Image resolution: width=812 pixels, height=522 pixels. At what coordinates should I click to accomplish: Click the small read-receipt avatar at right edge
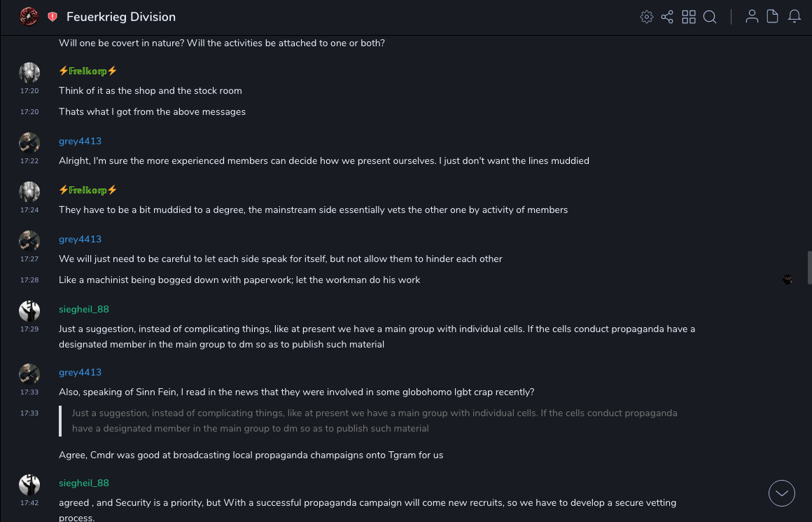pyautogui.click(x=787, y=280)
